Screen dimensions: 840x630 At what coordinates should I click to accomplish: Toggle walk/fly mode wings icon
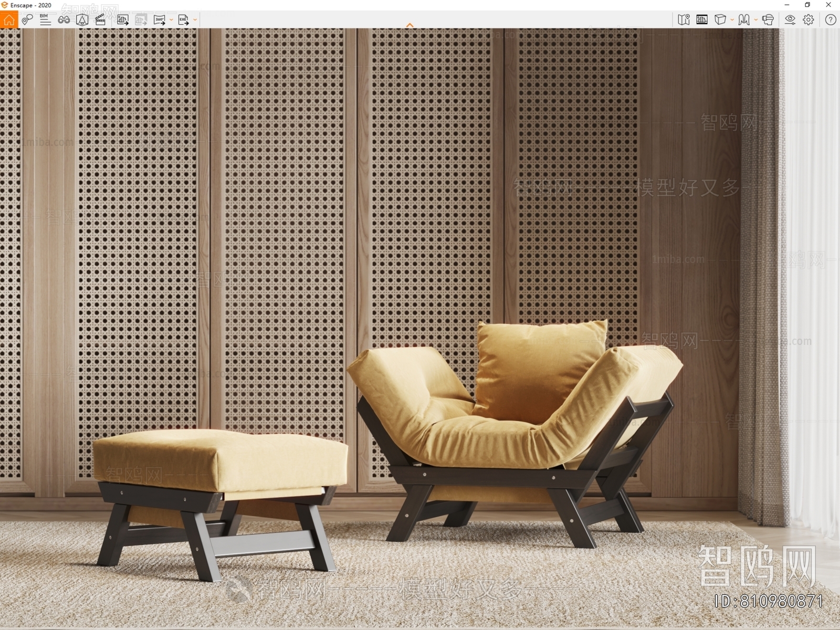tap(744, 20)
